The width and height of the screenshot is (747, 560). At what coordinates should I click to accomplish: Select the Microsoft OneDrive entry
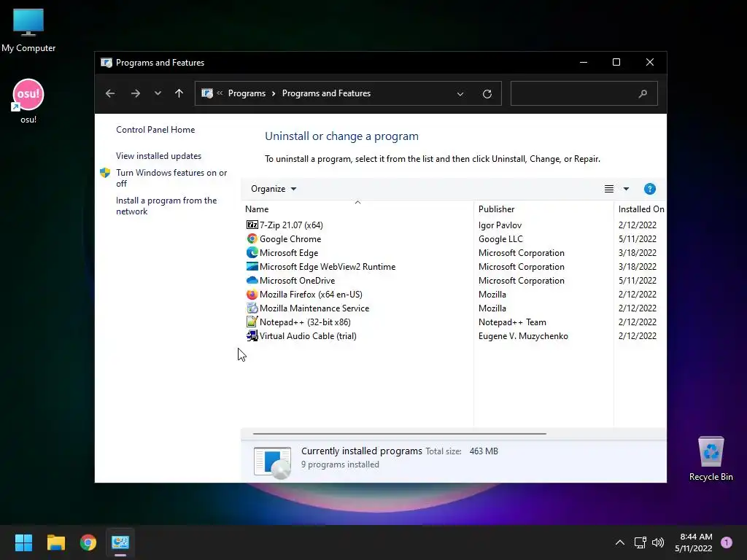coord(298,281)
